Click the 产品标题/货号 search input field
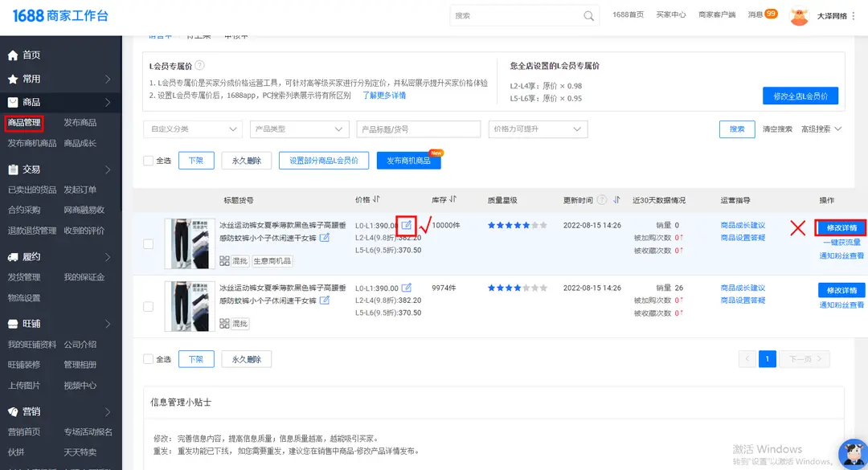 coord(418,129)
